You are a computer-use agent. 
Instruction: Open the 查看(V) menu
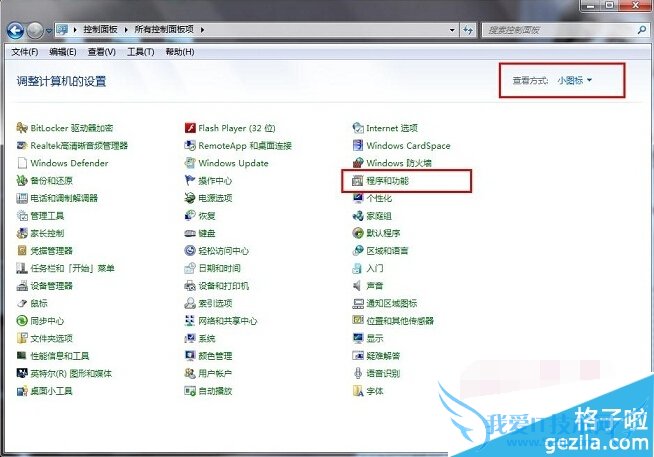coord(101,52)
